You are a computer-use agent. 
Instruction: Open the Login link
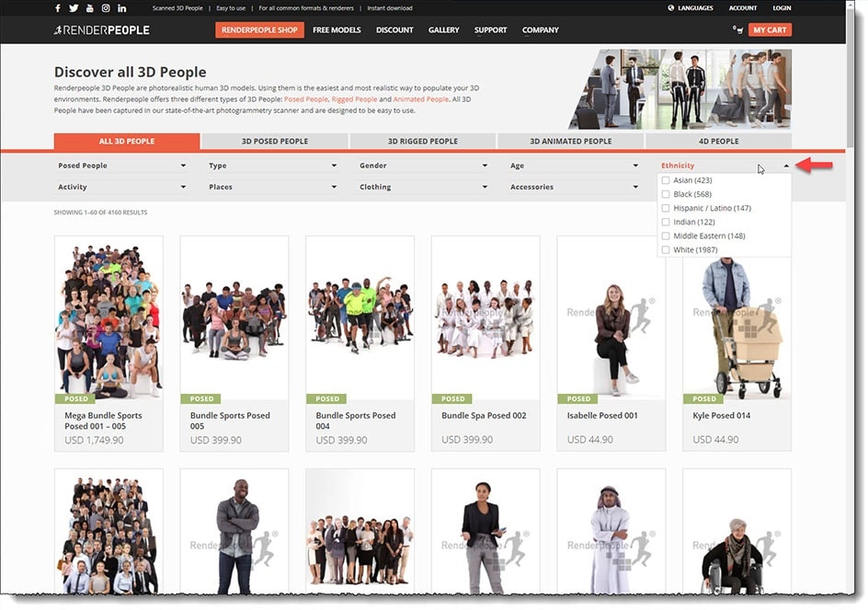coord(782,8)
